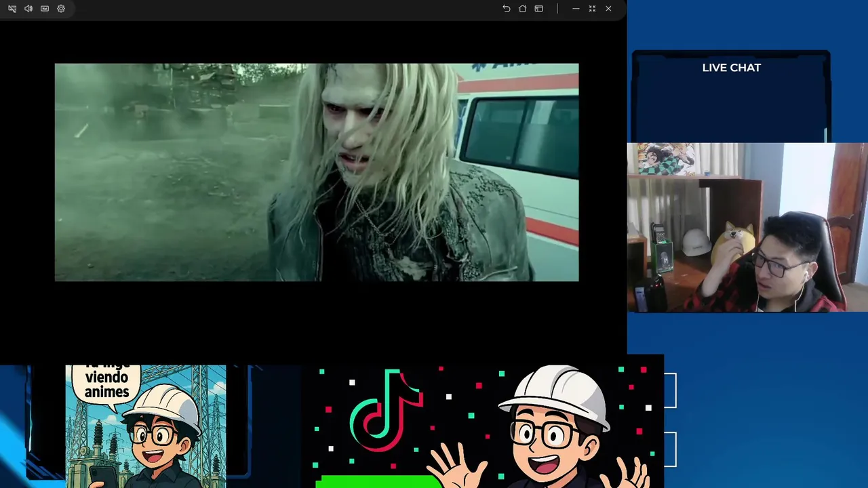Click the window layout icon in the title bar
The width and height of the screenshot is (868, 488).
point(539,9)
